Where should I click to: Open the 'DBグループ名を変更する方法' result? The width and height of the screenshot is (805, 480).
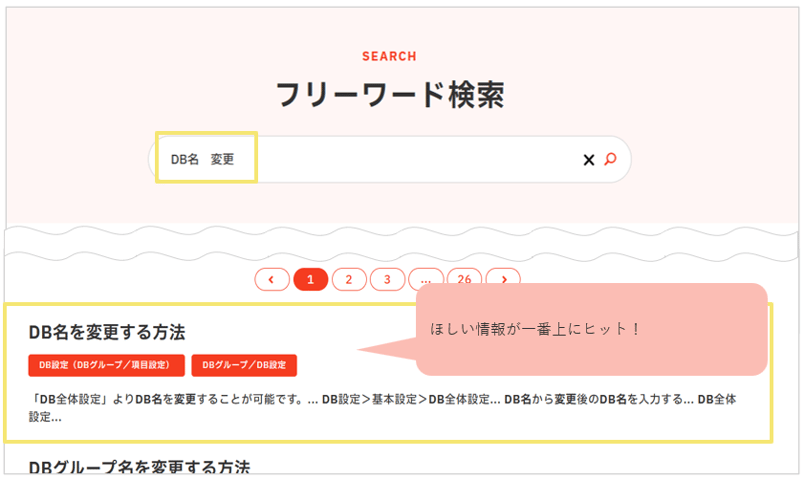pos(139,467)
